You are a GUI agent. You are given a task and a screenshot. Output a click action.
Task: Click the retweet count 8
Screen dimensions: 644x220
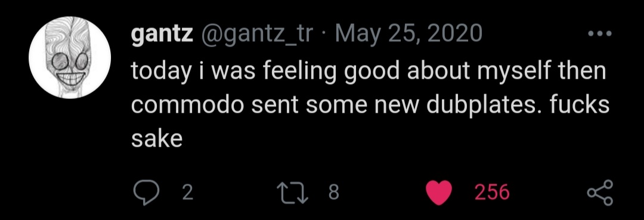(333, 193)
